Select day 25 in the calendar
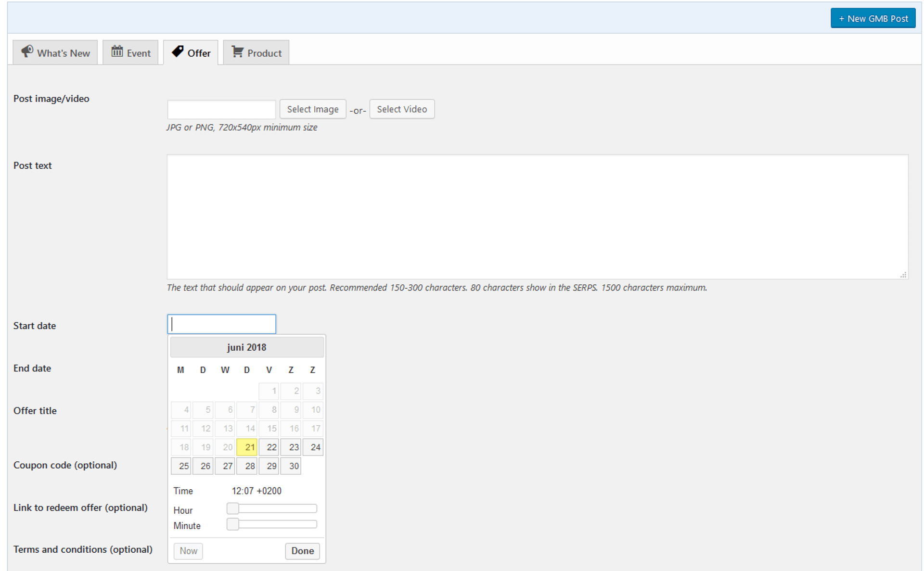The image size is (924, 571). click(x=181, y=466)
